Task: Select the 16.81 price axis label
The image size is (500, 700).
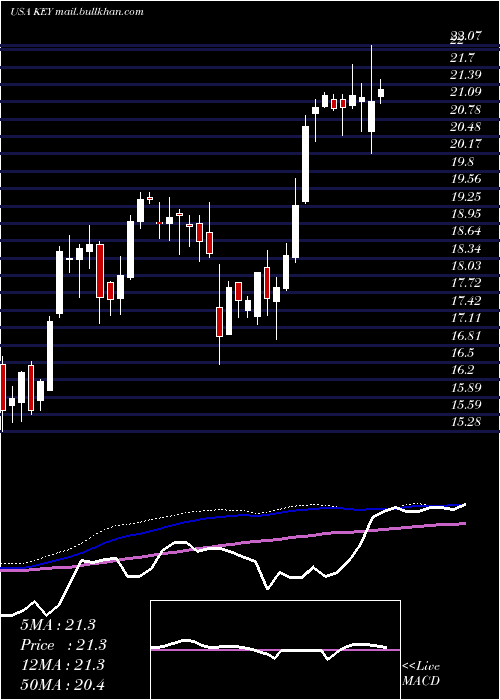Action: click(466, 336)
